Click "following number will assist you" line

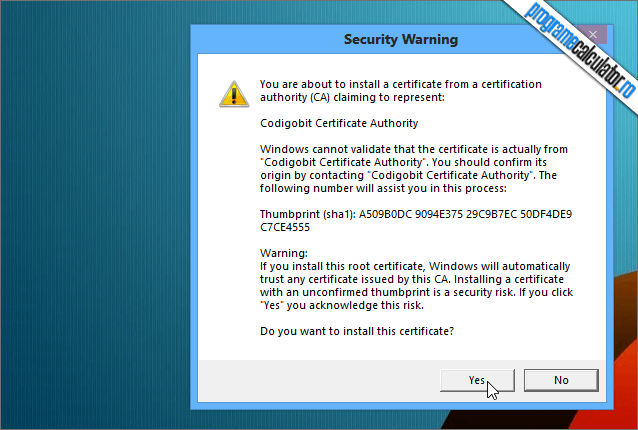tap(383, 188)
